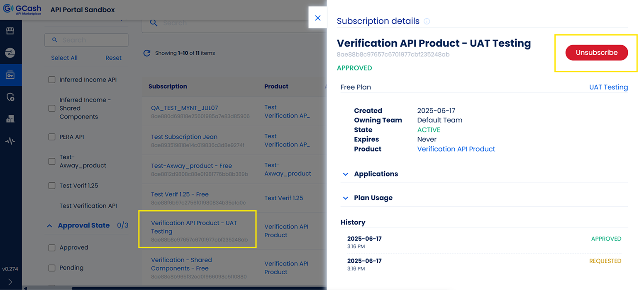Click the info icon next to Subscription details
This screenshot has width=644, height=290.
coord(427,21)
